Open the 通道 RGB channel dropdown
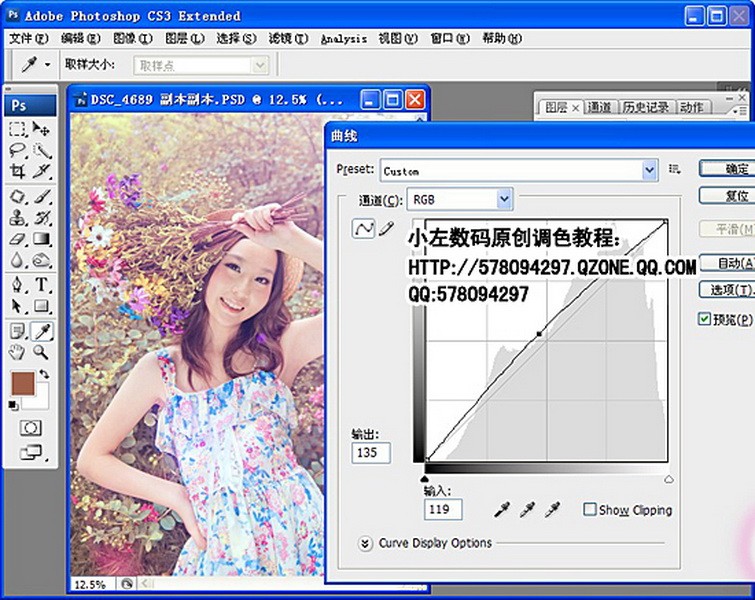The image size is (755, 600). [460, 199]
